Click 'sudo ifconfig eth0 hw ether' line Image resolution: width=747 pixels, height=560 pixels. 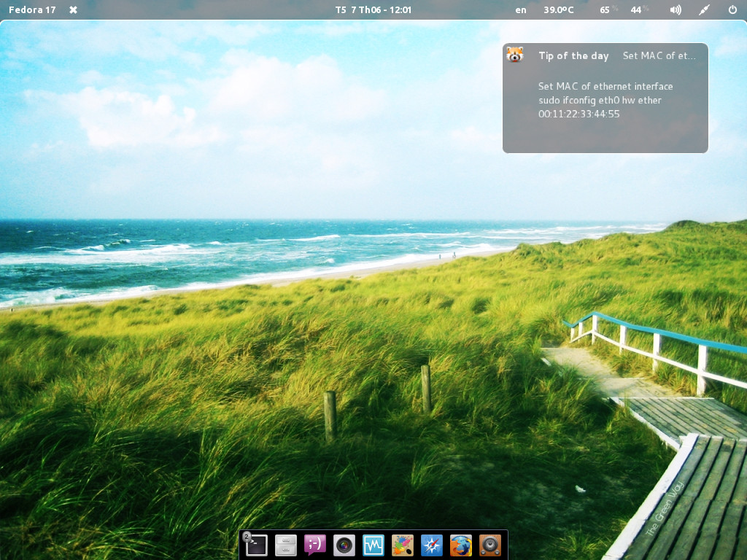pyautogui.click(x=600, y=100)
